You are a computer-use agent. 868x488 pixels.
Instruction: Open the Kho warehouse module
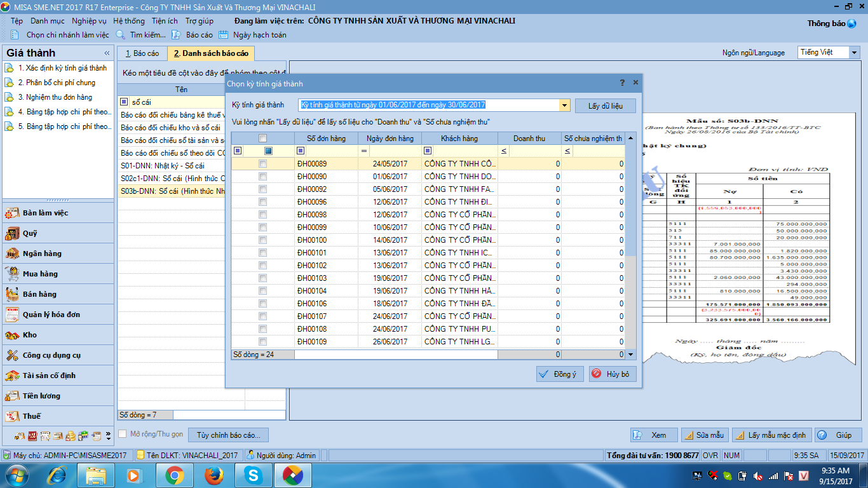[58, 335]
